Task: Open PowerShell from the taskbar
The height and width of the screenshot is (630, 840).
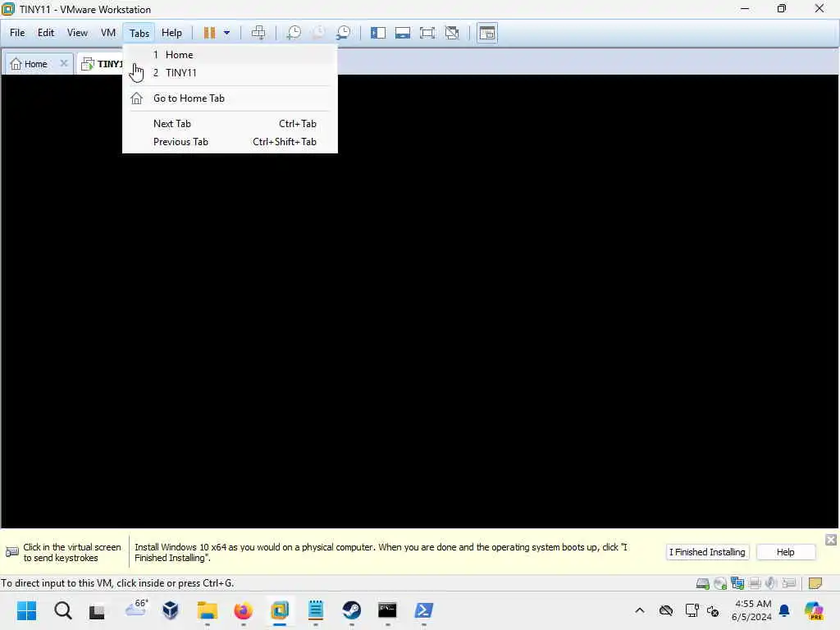Action: click(x=424, y=610)
